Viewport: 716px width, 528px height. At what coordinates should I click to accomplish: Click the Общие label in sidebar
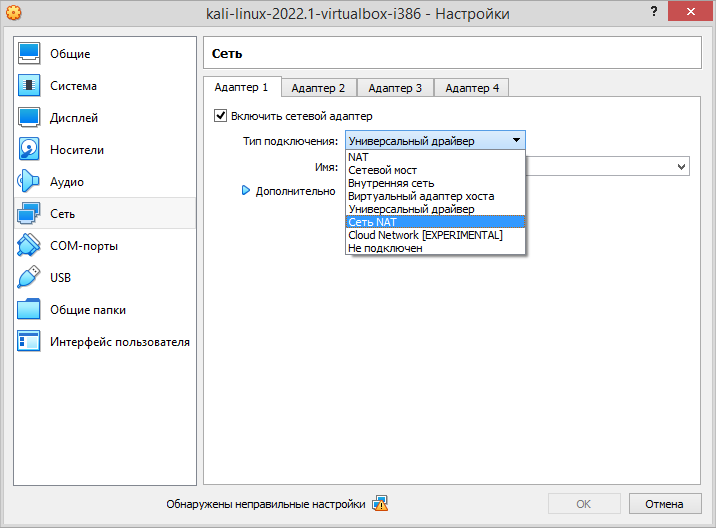coord(70,54)
